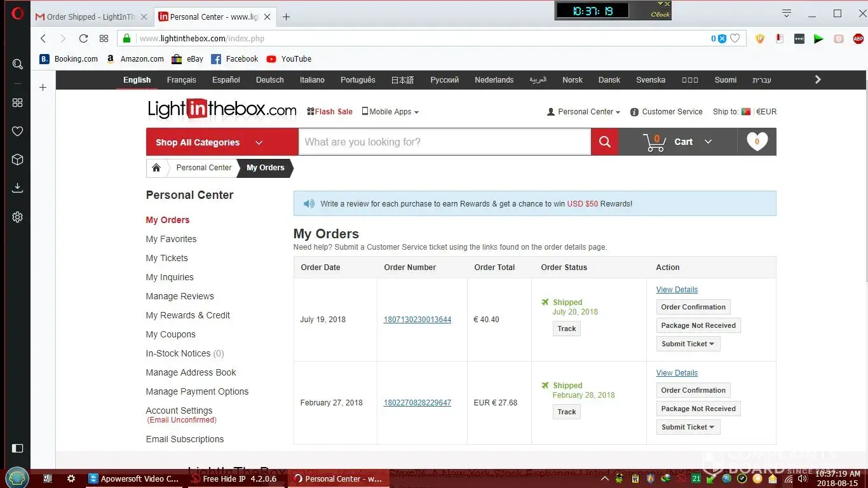Open Speed Dial start page button
868x488 pixels.
[x=104, y=39]
